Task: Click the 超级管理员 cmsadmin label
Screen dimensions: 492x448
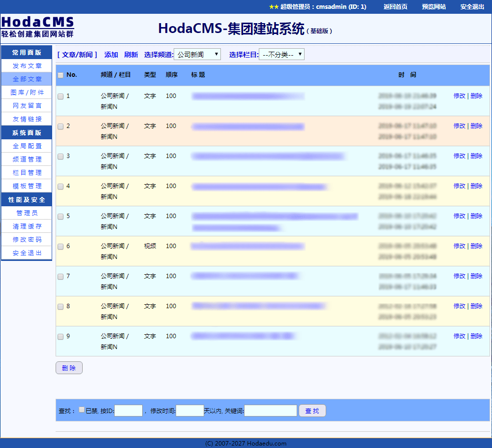Action: pyautogui.click(x=323, y=6)
